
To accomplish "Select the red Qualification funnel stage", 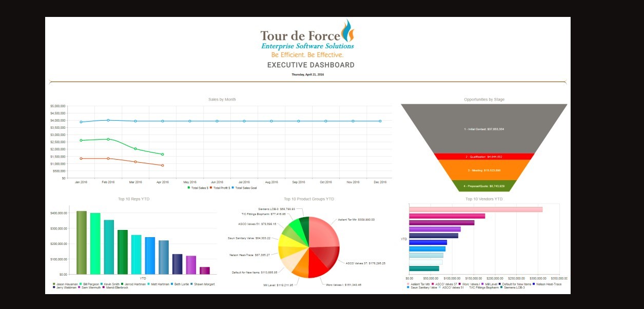I will tap(484, 157).
